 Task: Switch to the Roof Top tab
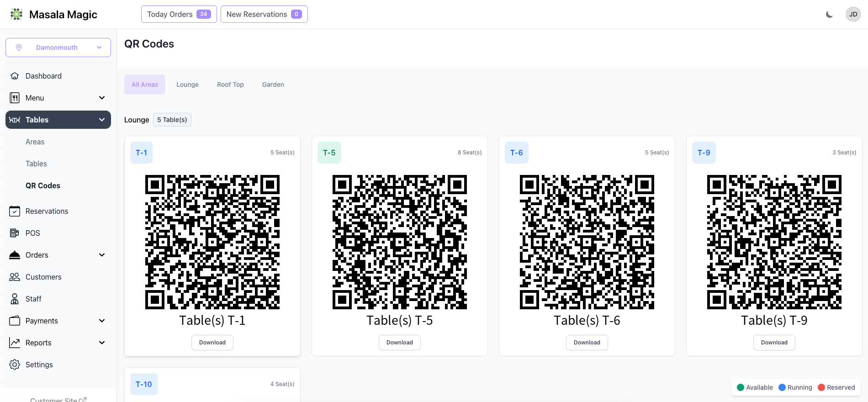(230, 85)
